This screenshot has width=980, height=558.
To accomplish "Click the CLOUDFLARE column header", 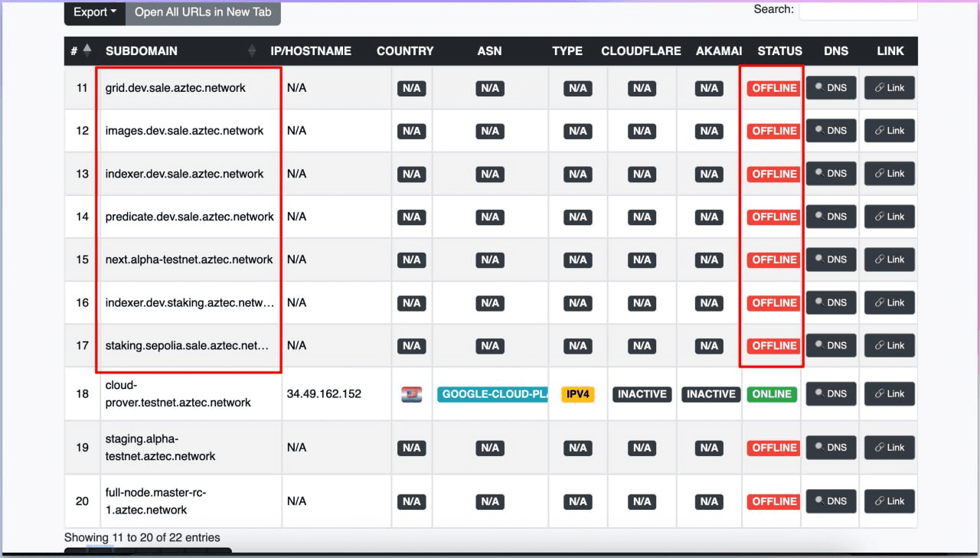I will pyautogui.click(x=641, y=51).
